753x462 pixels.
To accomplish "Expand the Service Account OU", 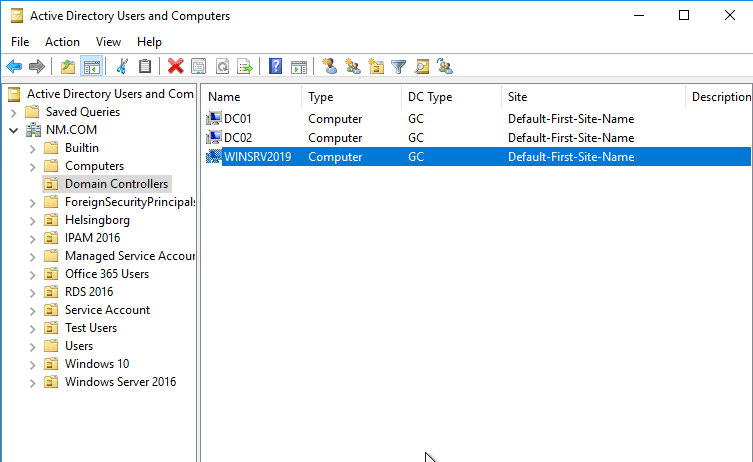I will [x=32, y=311].
